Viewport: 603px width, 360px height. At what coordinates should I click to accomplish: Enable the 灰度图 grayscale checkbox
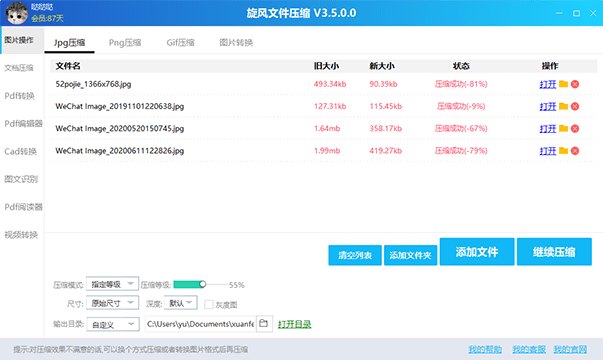(209, 305)
